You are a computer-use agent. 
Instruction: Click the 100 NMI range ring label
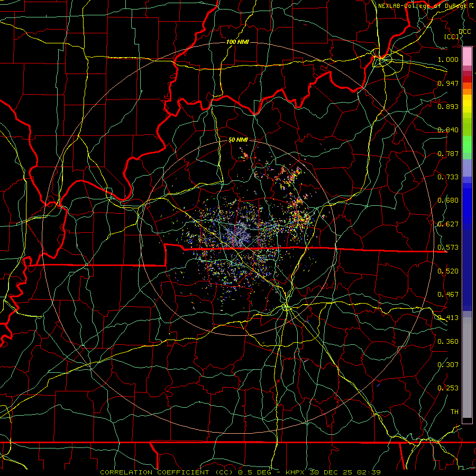(237, 42)
